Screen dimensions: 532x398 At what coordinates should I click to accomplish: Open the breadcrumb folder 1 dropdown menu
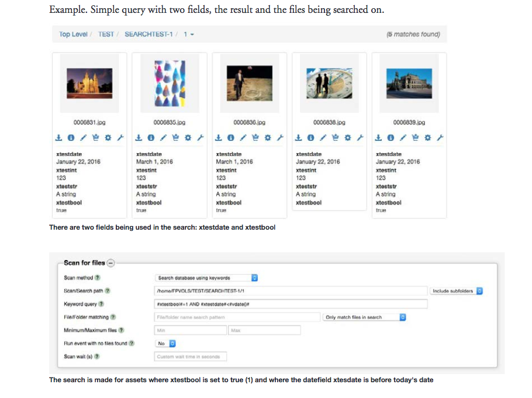pyautogui.click(x=188, y=34)
